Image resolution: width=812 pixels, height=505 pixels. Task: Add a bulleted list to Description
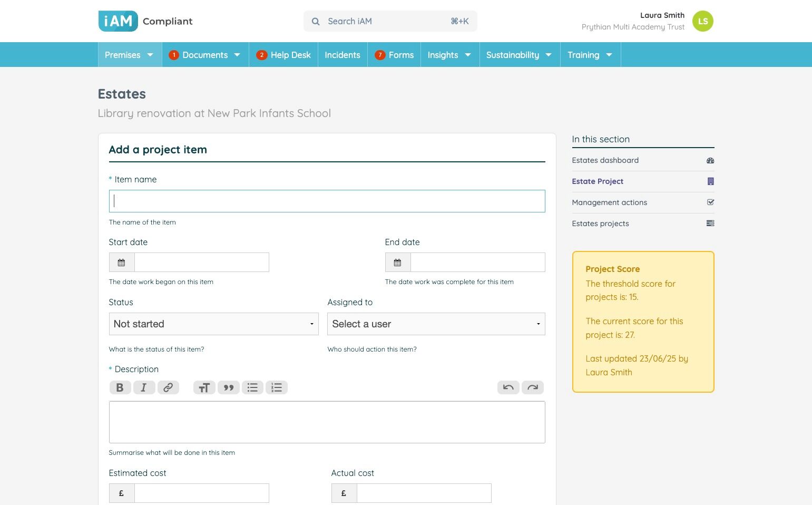coord(252,387)
